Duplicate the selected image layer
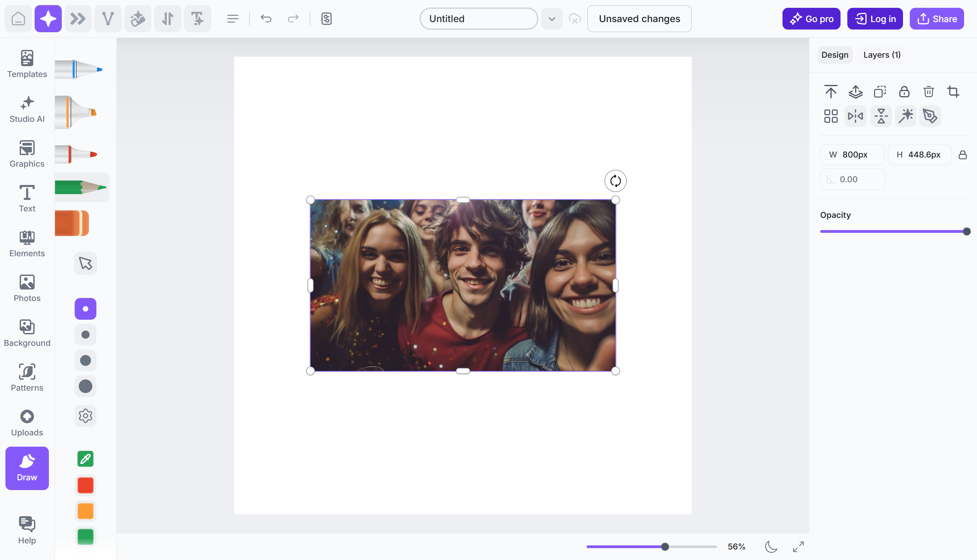This screenshot has width=977, height=560. pos(880,92)
